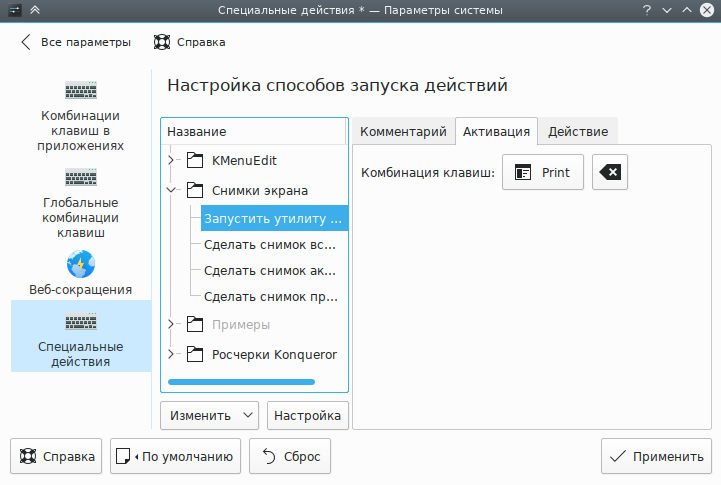Open Комбинации клавиш в приложениях keyboard icon
Image resolution: width=721 pixels, height=485 pixels.
click(81, 90)
